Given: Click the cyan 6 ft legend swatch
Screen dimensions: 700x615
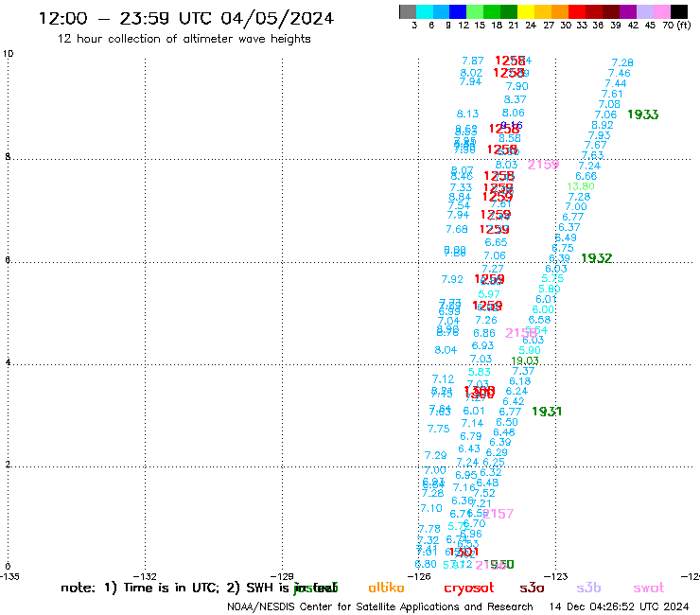Looking at the screenshot, I should point(424,11).
